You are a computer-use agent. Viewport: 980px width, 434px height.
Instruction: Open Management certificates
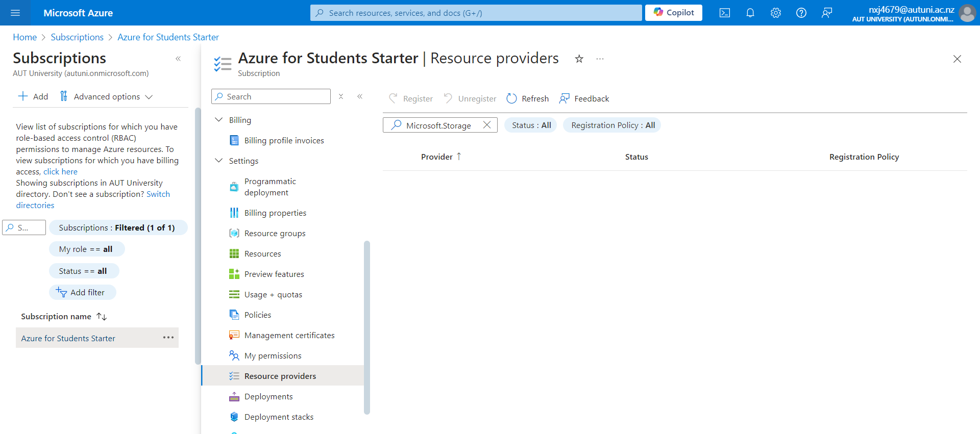[x=289, y=335]
